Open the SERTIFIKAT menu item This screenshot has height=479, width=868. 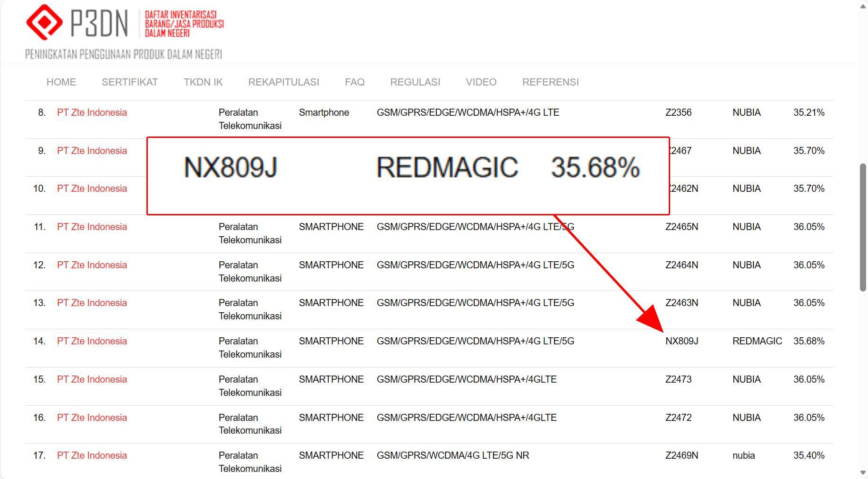point(129,82)
